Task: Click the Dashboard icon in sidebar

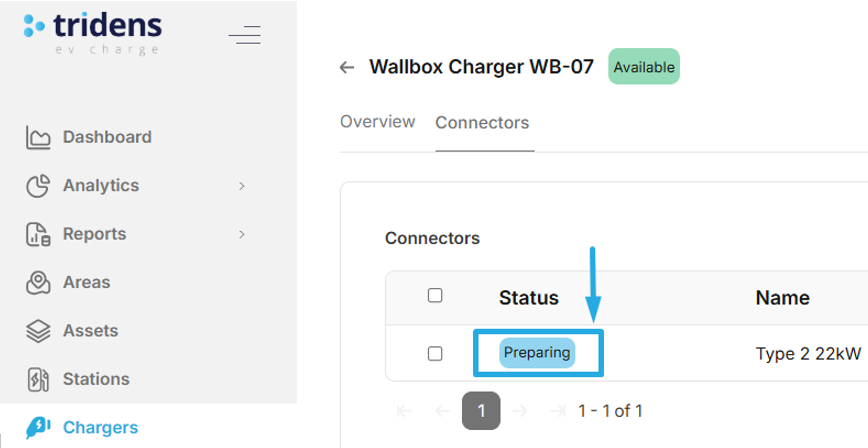Action: [x=38, y=137]
